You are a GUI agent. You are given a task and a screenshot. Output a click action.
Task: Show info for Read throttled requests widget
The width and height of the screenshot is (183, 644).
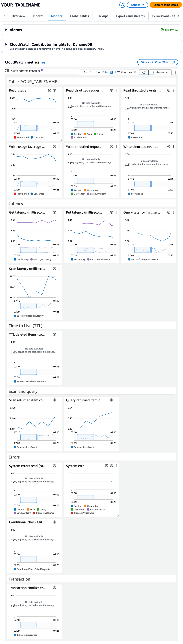pos(111,90)
